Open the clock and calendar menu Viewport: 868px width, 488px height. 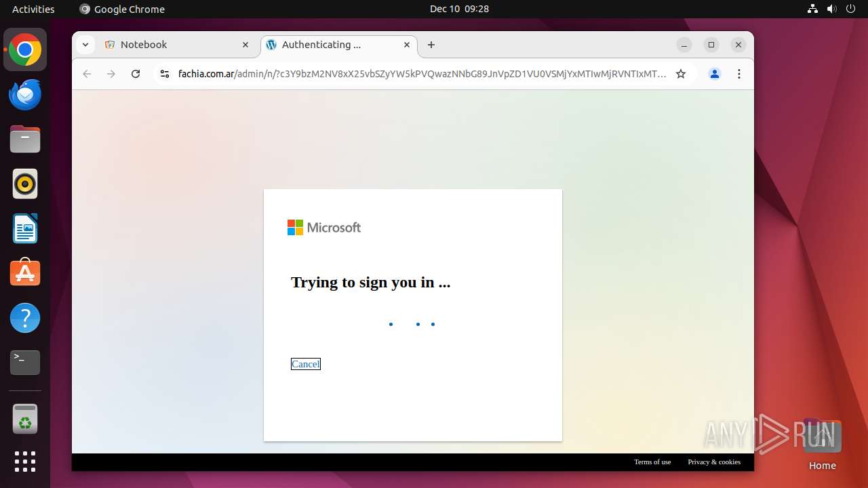(459, 9)
